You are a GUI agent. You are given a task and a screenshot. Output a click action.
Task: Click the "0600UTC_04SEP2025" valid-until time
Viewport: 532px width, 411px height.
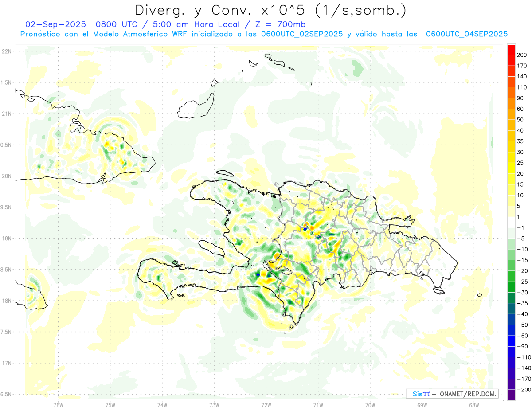466,34
